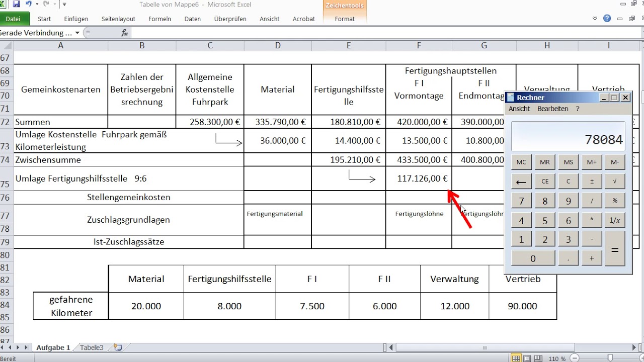Switch to the Einfügen ribbon tab
The width and height of the screenshot is (644, 362).
pyautogui.click(x=76, y=19)
